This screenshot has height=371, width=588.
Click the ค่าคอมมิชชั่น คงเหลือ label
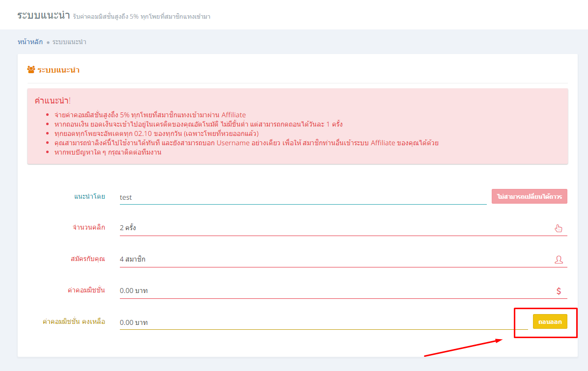coord(74,321)
